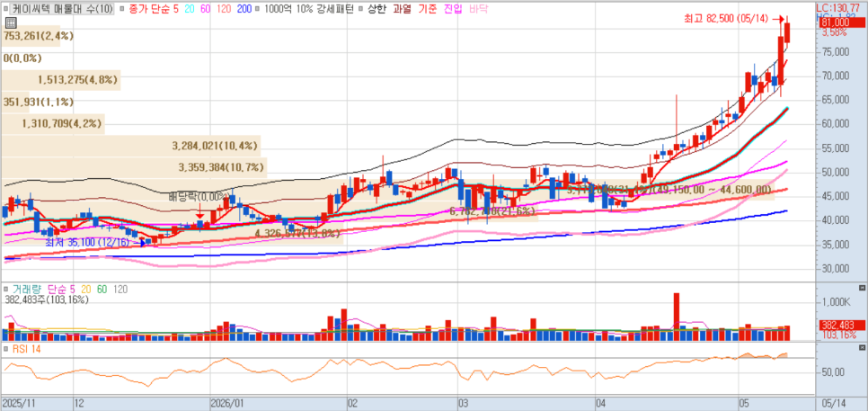The image size is (868, 411).
Task: Click the tallest red volume spike bar
Action: 677,317
